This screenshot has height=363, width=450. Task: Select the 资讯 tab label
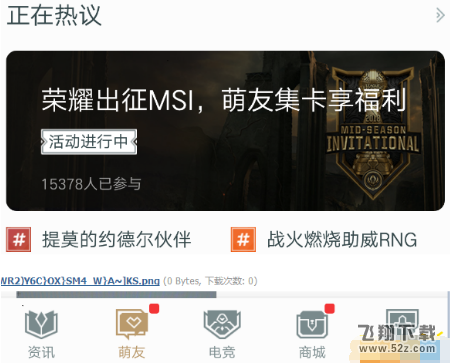(41, 352)
